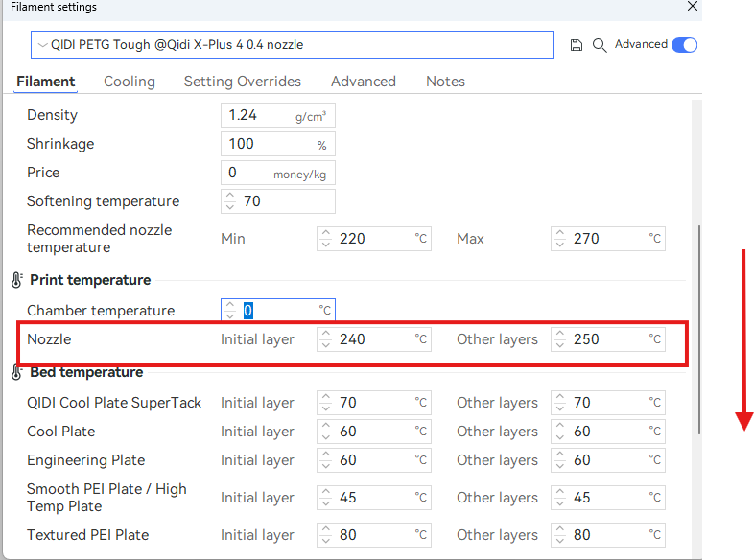Click the search magnifier icon
The image size is (754, 560).
coord(600,45)
